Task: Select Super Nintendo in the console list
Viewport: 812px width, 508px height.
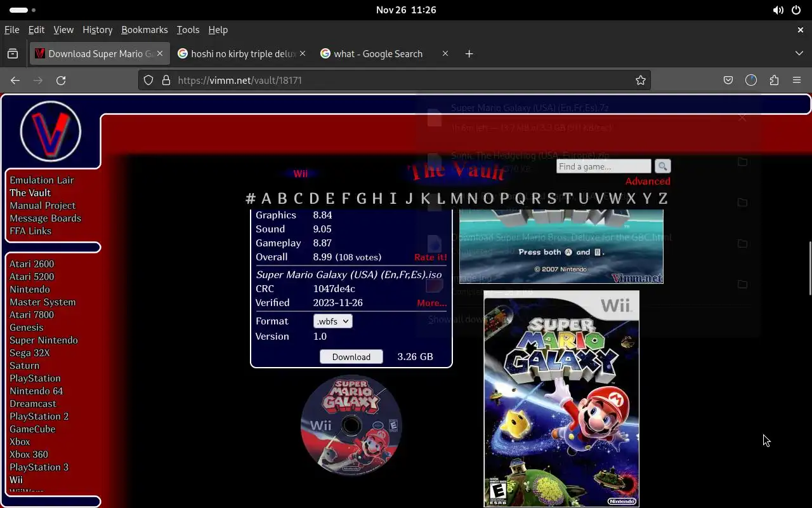Action: pyautogui.click(x=44, y=340)
